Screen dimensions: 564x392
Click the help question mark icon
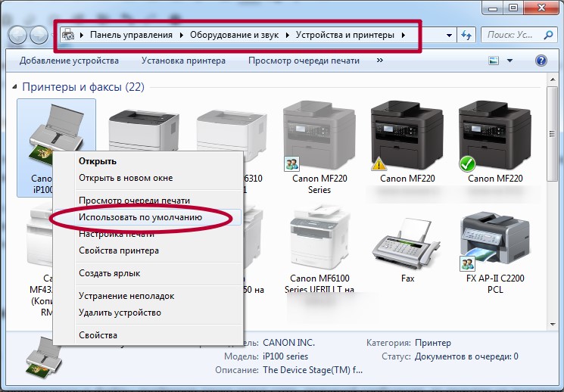(541, 61)
